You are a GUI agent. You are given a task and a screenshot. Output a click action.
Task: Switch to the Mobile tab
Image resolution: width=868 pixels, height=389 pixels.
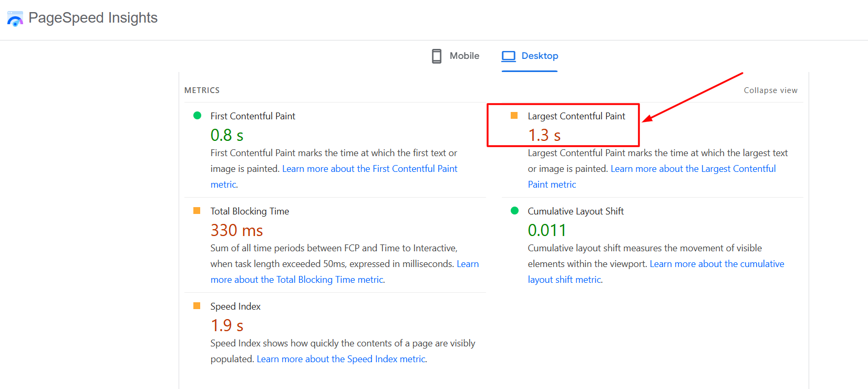[x=455, y=56]
